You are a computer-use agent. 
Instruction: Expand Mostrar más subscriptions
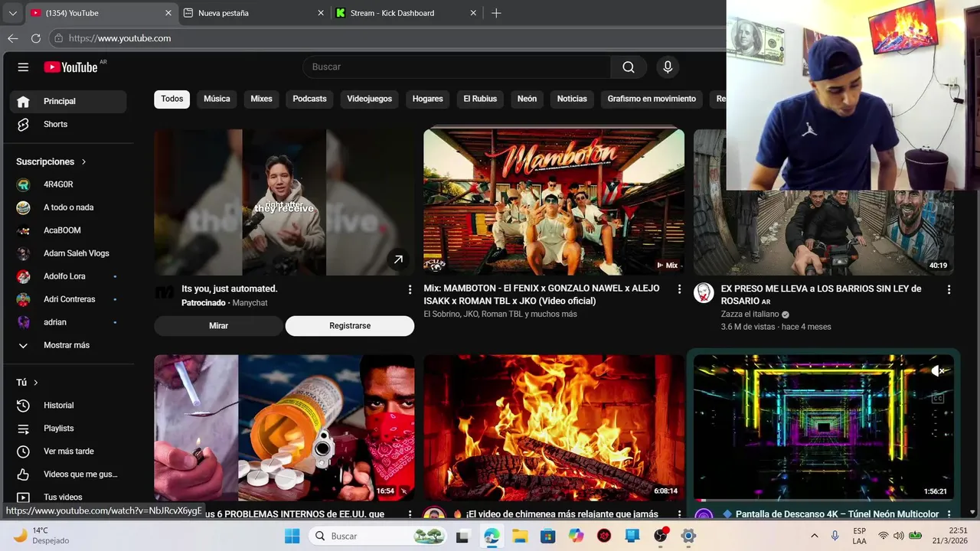pyautogui.click(x=68, y=345)
